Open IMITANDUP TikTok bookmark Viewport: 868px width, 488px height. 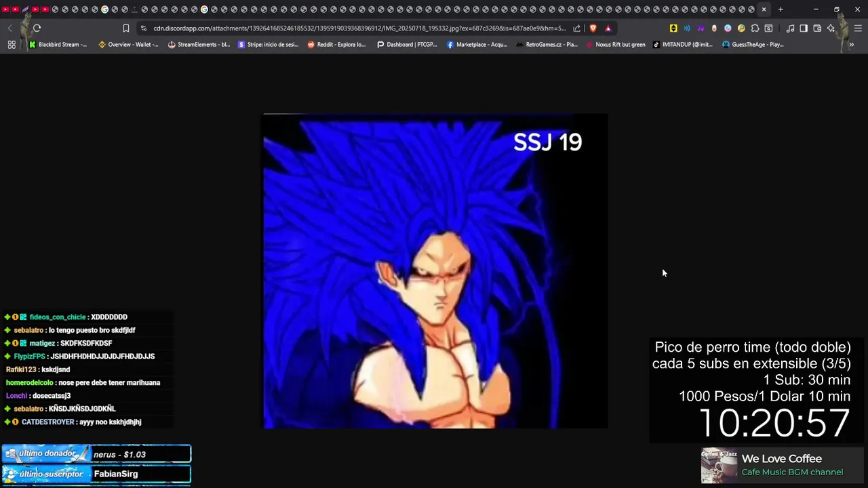point(683,45)
